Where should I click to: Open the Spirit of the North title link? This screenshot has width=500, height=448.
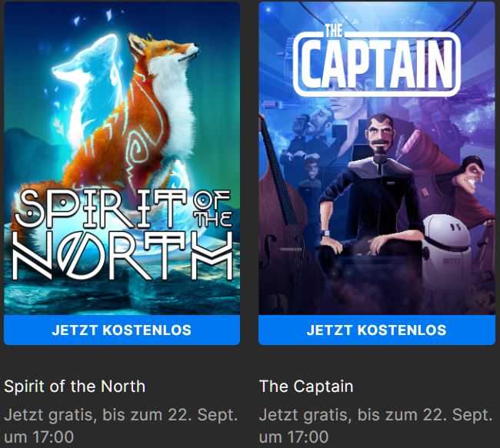click(75, 387)
